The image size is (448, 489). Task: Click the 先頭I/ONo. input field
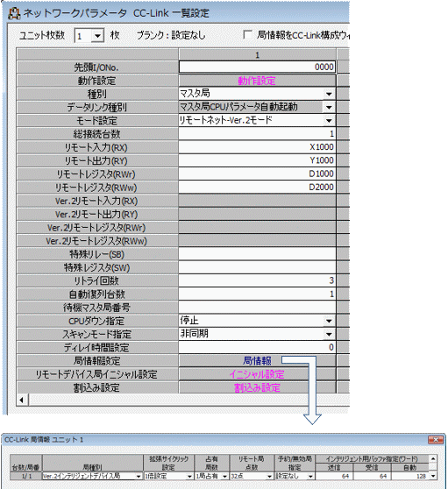click(257, 67)
